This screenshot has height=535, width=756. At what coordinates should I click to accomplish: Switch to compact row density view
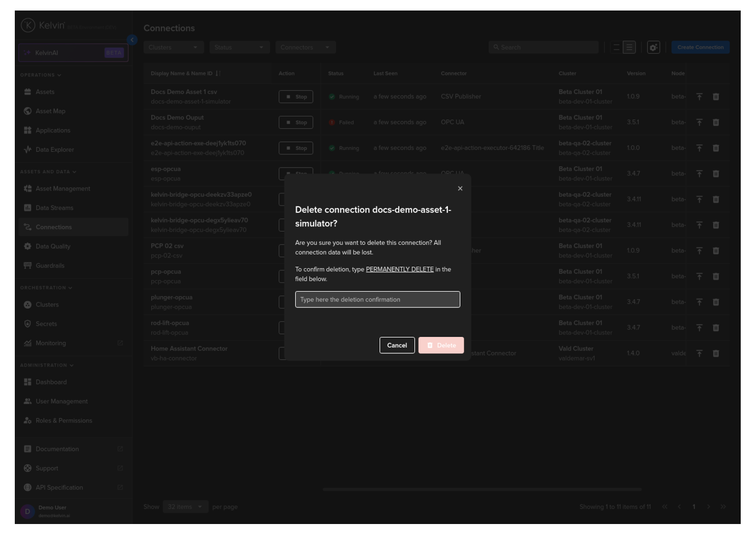pyautogui.click(x=616, y=47)
